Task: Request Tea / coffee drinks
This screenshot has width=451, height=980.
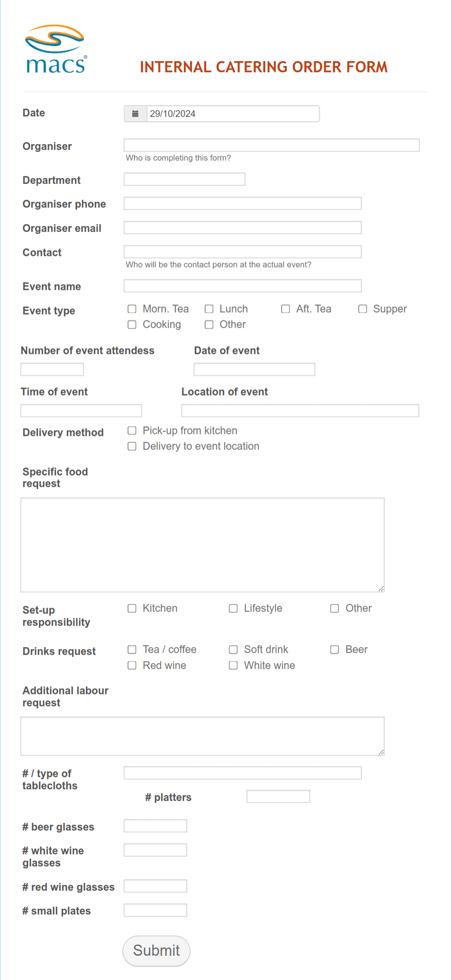Action: click(x=131, y=649)
